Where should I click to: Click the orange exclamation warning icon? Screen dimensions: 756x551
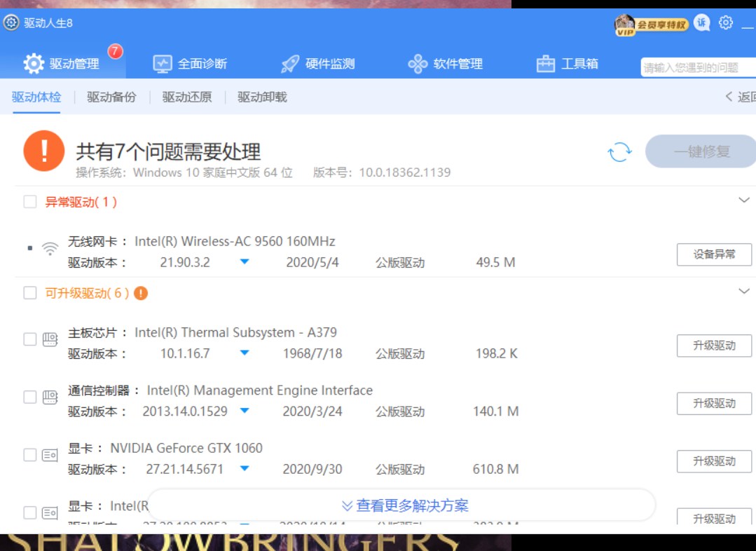click(44, 151)
